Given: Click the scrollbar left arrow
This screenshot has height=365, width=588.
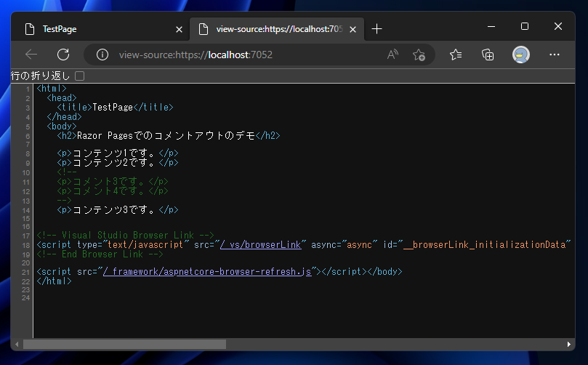Looking at the screenshot, I should click(x=17, y=344).
